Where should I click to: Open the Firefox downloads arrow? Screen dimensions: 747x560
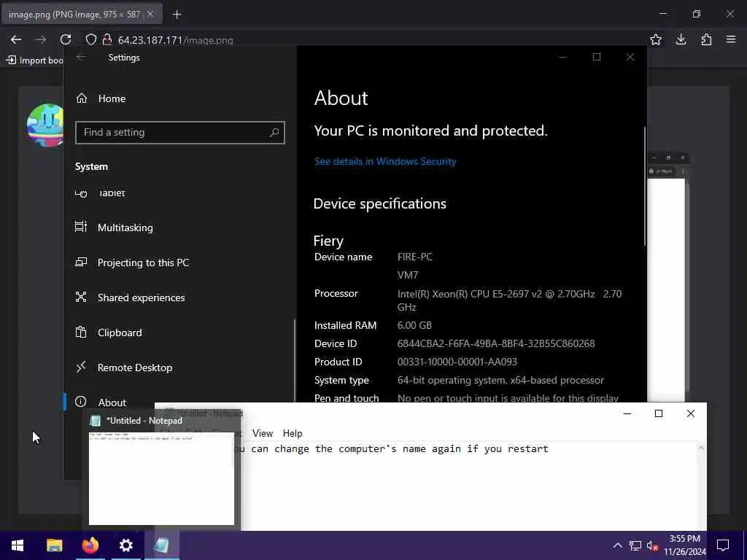[681, 40]
